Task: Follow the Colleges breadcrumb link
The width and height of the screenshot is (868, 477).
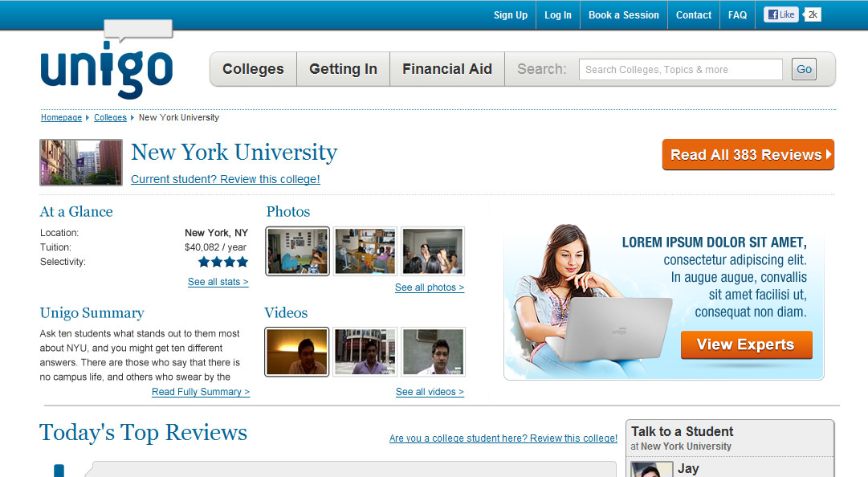Action: tap(110, 117)
